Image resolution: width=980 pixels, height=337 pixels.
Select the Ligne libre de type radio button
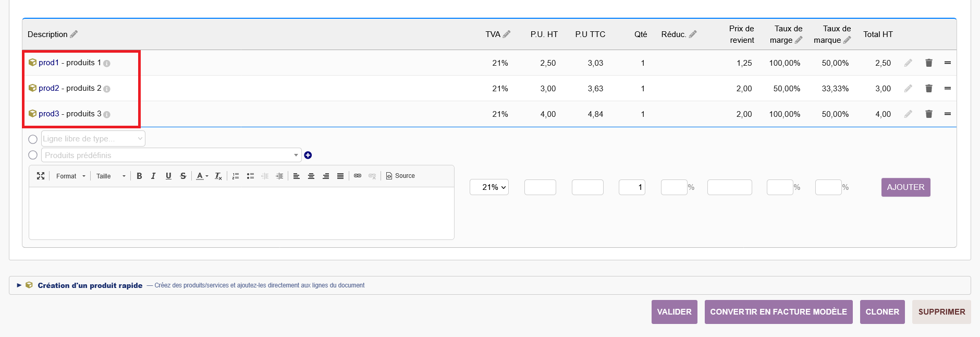click(33, 139)
